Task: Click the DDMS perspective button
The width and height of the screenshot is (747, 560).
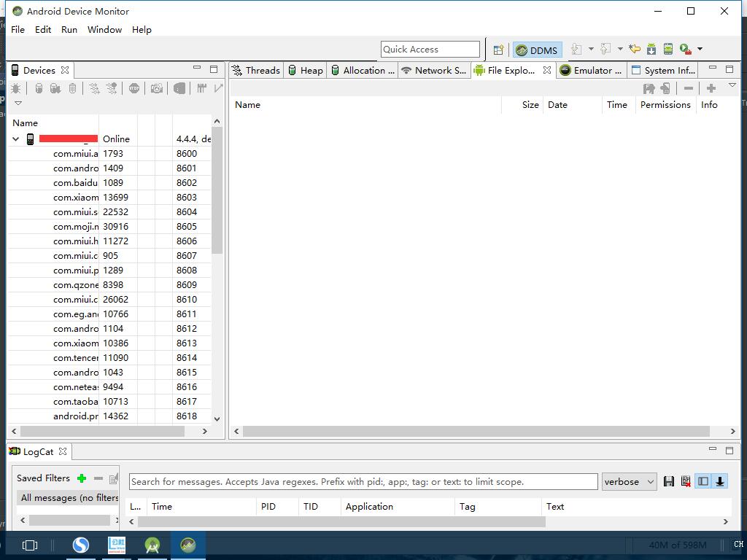Action: [538, 50]
